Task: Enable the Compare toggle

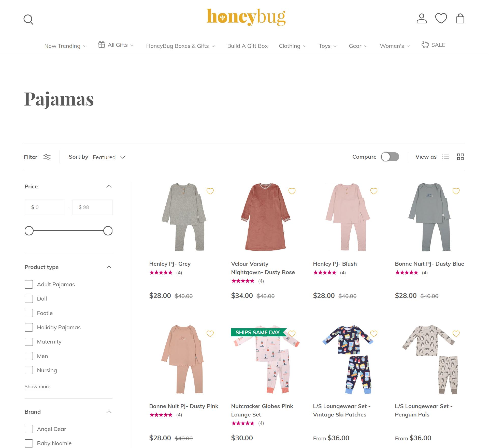Action: (390, 157)
